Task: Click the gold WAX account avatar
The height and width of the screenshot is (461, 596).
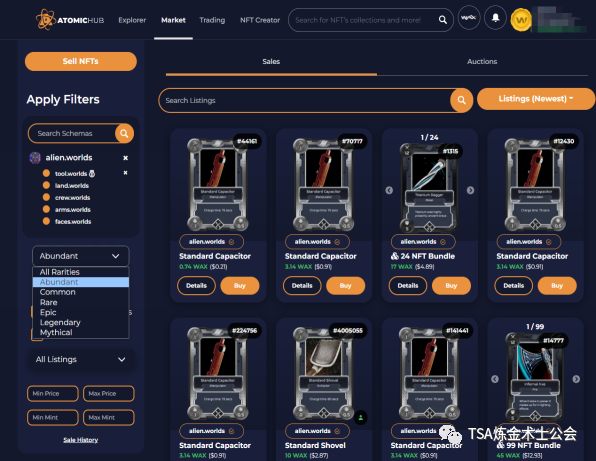Action: tap(521, 20)
